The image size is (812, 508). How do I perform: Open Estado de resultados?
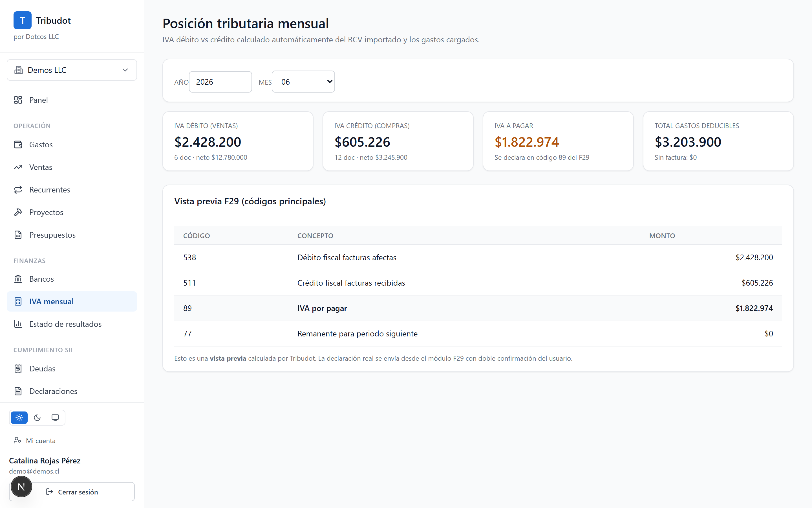(72, 324)
